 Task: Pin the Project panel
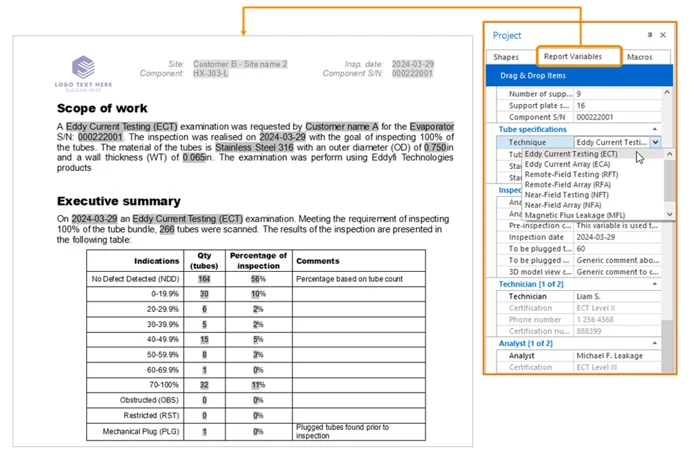pyautogui.click(x=650, y=35)
